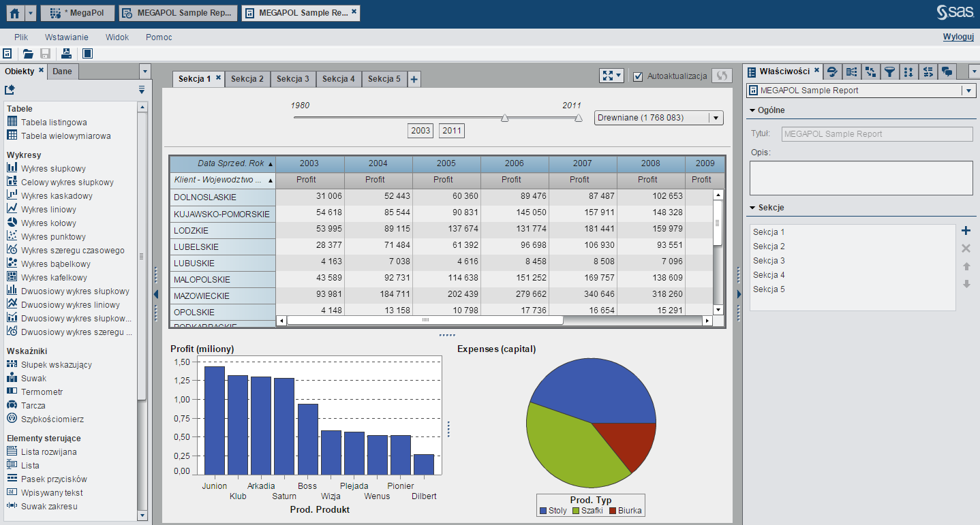Click the right range slider handle at 2011
This screenshot has height=525, width=980.
(x=579, y=118)
